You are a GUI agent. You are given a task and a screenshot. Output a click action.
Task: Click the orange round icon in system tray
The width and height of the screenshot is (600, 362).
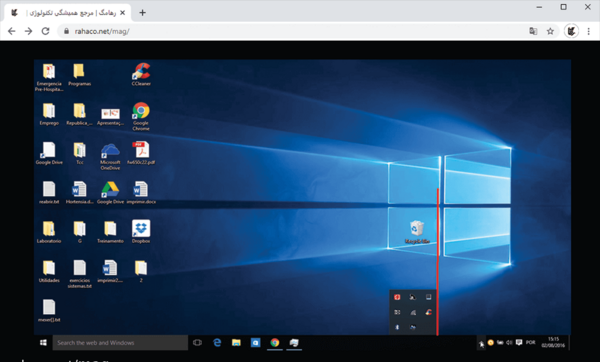491,342
